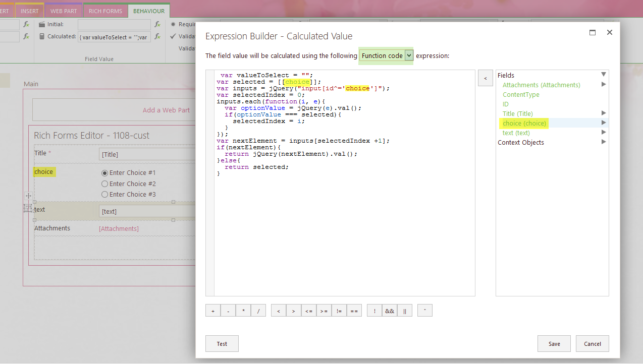Click the Save button
Screen dimensions: 643x364
(x=554, y=344)
